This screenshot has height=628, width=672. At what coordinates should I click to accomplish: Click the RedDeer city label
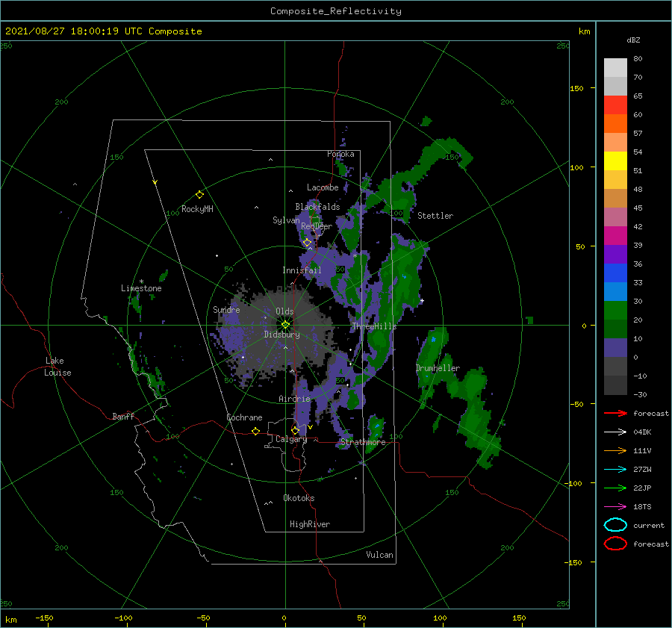pos(317,226)
